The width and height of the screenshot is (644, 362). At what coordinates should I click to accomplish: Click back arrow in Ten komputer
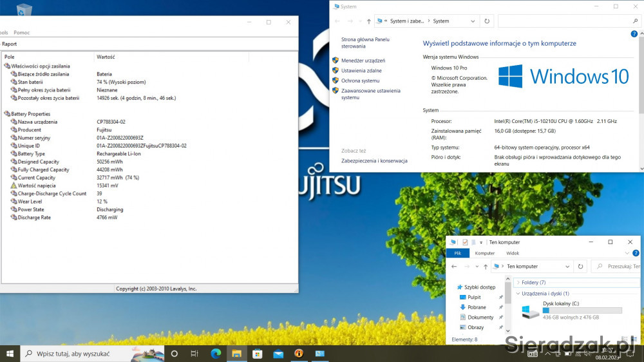tap(454, 267)
